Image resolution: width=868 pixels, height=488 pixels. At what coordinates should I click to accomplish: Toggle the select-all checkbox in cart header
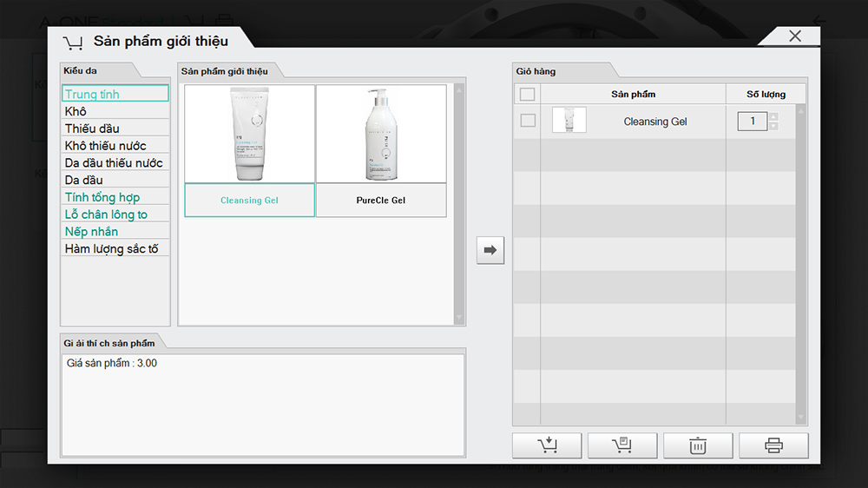click(x=527, y=95)
